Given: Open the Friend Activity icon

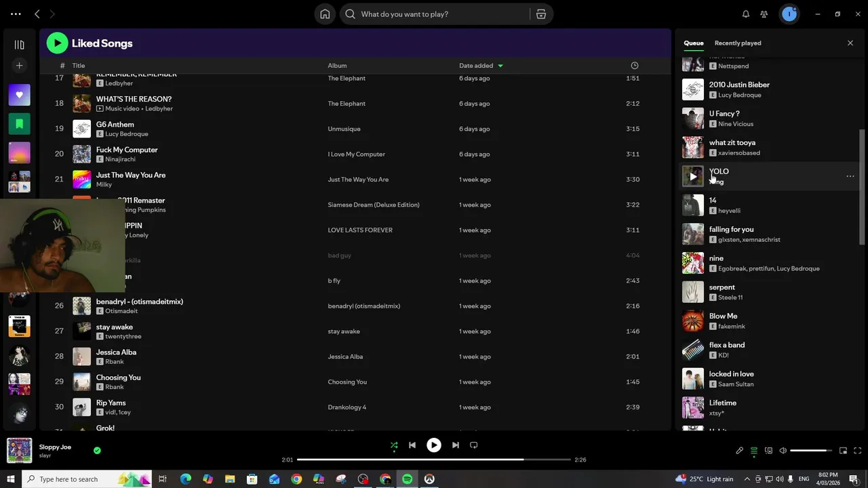Looking at the screenshot, I should tap(764, 14).
